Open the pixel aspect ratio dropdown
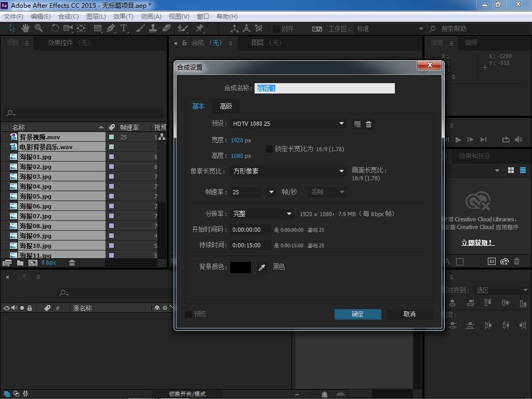The image size is (532, 399). (288, 171)
